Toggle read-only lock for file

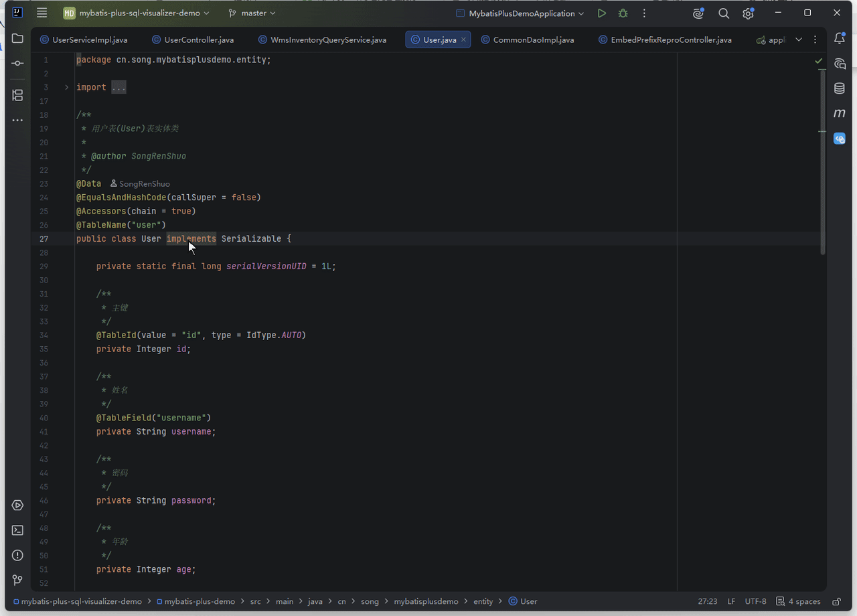click(837, 601)
